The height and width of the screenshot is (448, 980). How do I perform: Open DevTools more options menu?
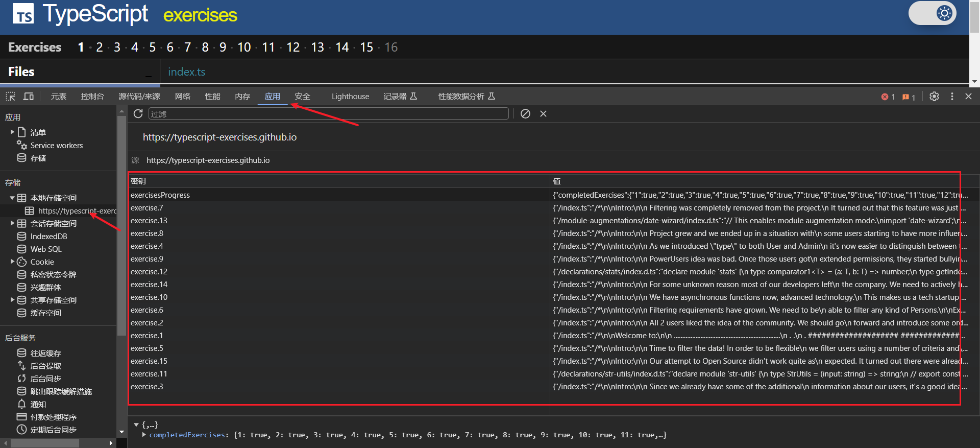click(952, 97)
